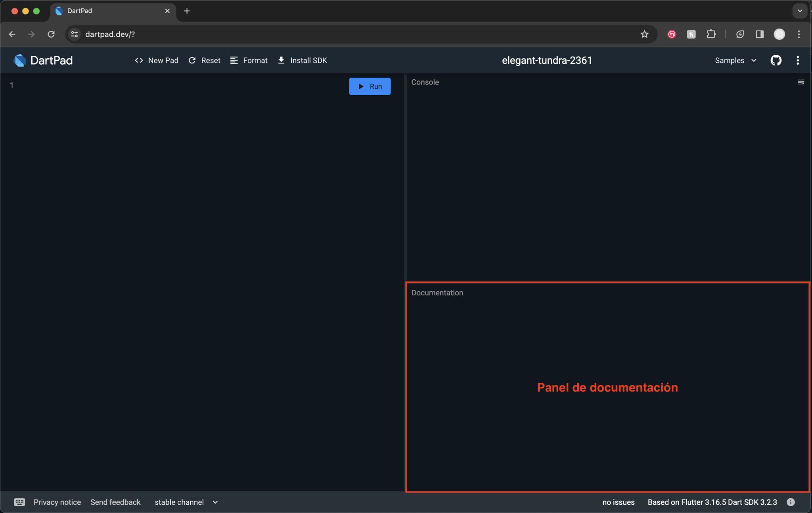Open the stable channel selector
The image size is (812, 513).
pos(186,502)
